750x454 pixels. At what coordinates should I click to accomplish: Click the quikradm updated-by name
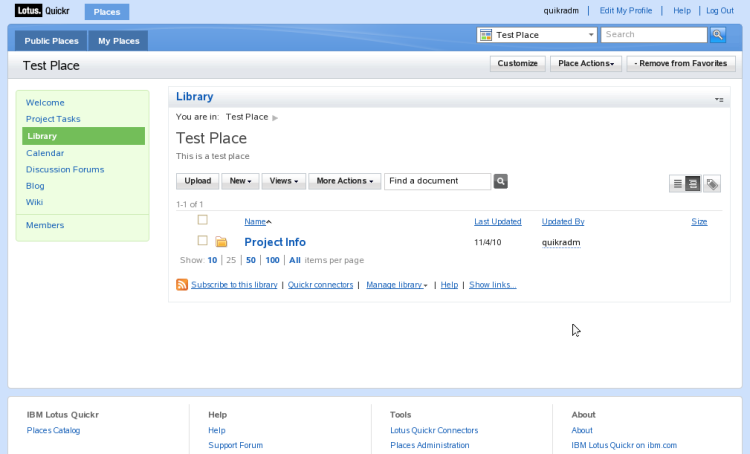561,243
